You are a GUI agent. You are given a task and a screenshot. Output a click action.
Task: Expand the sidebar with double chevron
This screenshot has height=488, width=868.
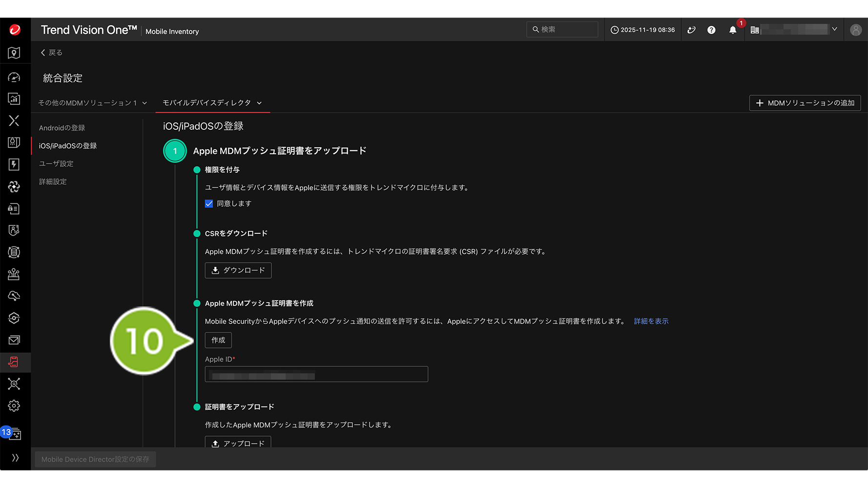(15, 458)
